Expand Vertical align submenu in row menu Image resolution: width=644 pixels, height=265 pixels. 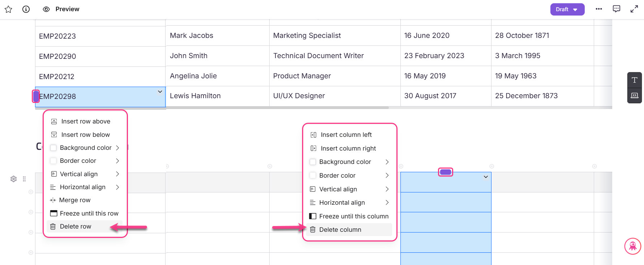[117, 174]
